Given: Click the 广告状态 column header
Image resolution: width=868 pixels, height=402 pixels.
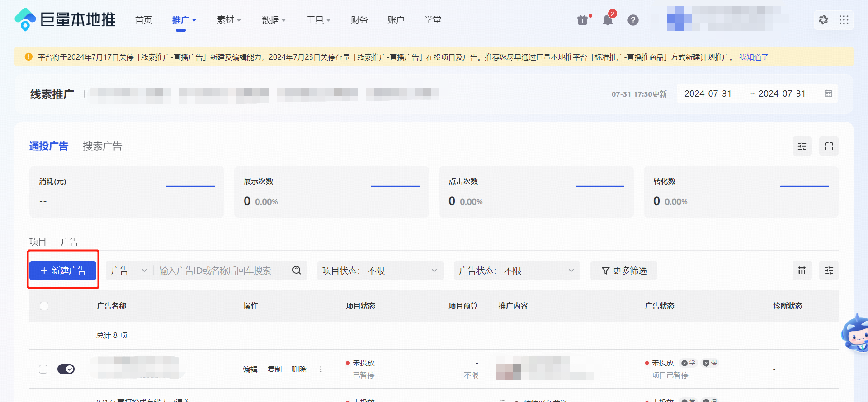Looking at the screenshot, I should [x=660, y=306].
